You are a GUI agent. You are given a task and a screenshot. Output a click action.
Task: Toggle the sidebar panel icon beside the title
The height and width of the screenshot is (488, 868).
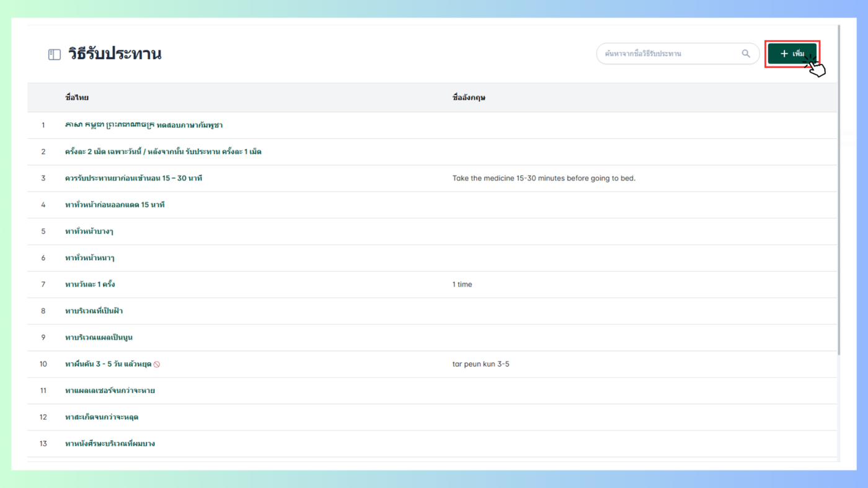click(55, 55)
